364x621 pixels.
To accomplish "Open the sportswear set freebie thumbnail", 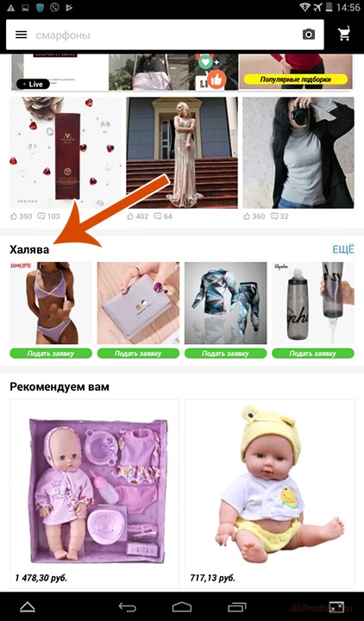I will pyautogui.click(x=226, y=303).
